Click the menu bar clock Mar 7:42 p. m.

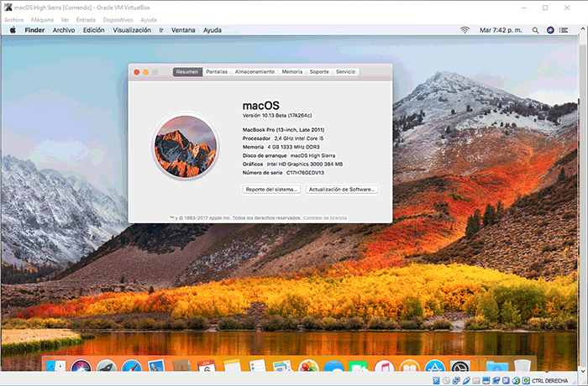click(x=501, y=30)
